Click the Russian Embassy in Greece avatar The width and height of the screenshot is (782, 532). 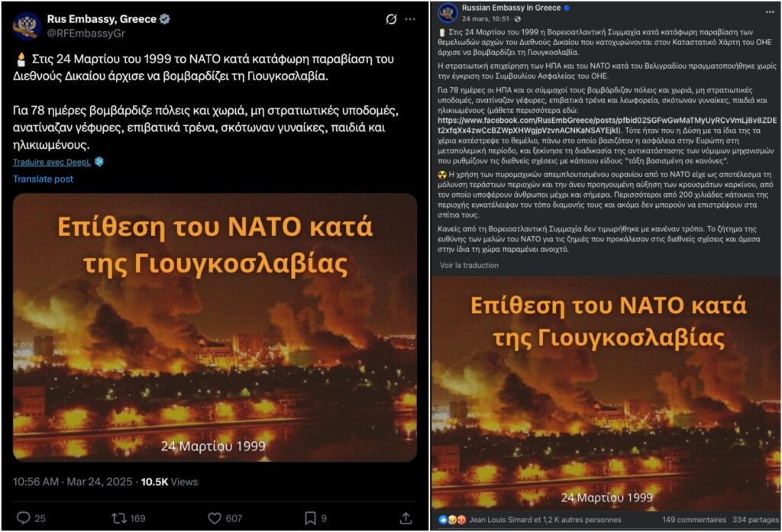[x=448, y=13]
